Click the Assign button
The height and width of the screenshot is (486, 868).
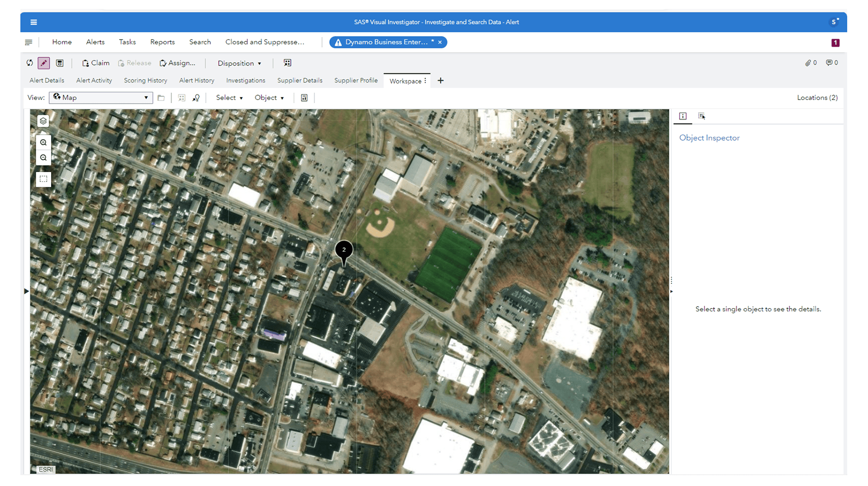178,63
